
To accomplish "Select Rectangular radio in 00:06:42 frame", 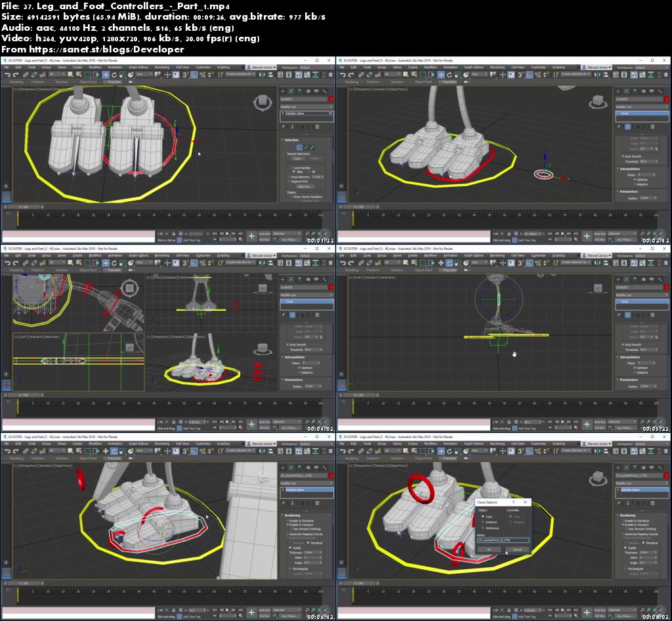I will (x=290, y=569).
